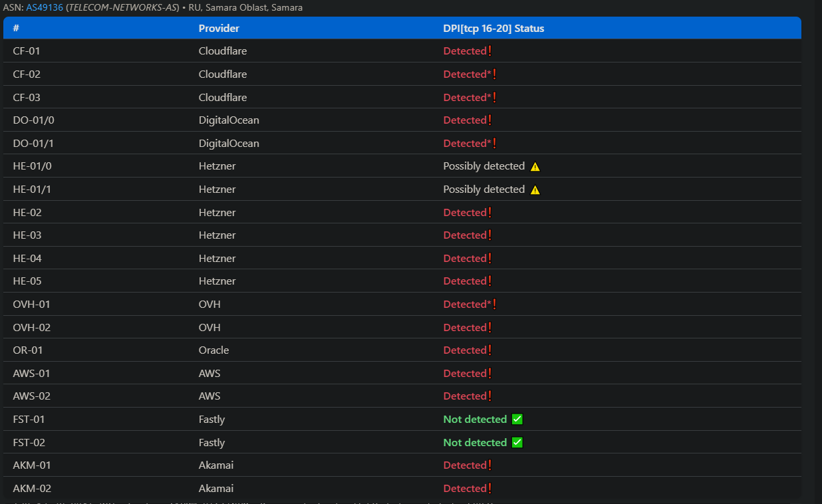Select the CF-02 row identifier

27,74
